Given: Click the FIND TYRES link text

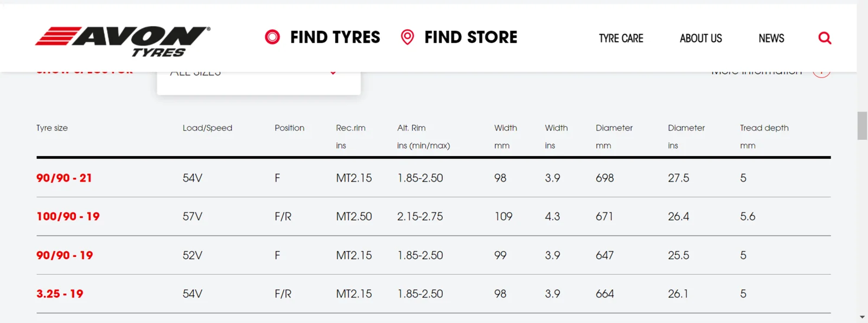Looking at the screenshot, I should coord(335,37).
